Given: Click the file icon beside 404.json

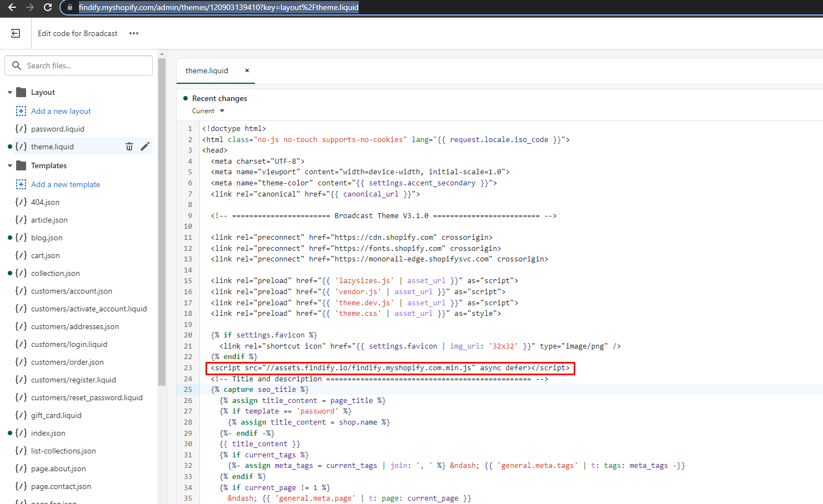Looking at the screenshot, I should pos(21,202).
